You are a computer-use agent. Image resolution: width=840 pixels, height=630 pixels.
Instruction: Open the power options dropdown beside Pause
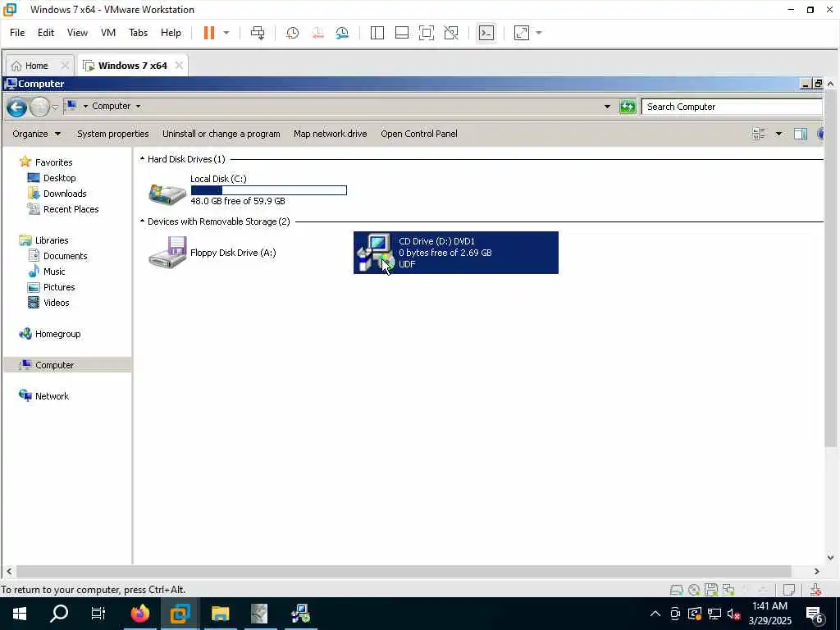226,33
